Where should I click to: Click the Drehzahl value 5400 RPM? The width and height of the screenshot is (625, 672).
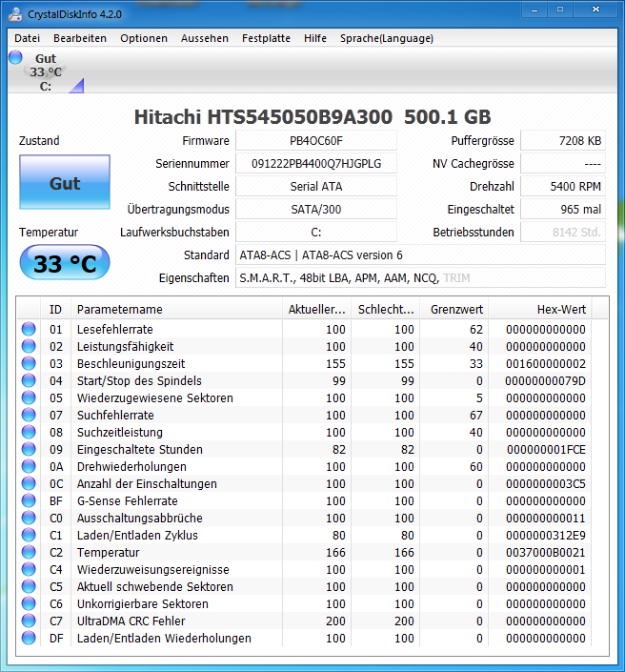563,187
